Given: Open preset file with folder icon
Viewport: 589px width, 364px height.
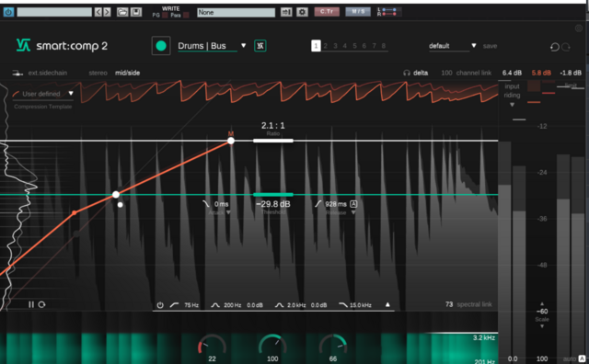Looking at the screenshot, I should click(x=122, y=12).
